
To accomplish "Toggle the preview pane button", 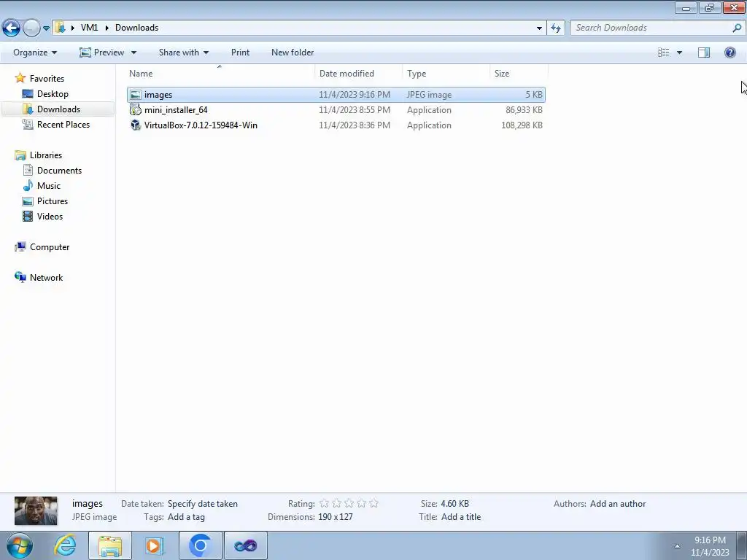I will 704,52.
